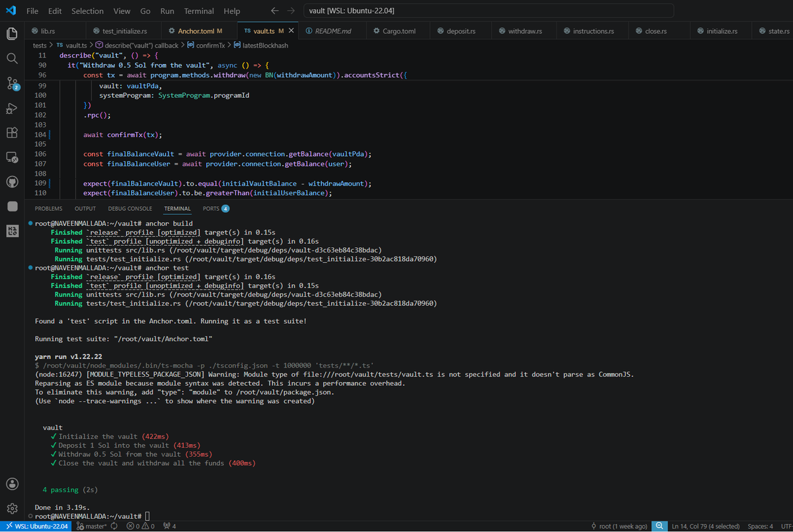The height and width of the screenshot is (532, 793).
Task: Open the Selection menu
Action: pos(87,11)
